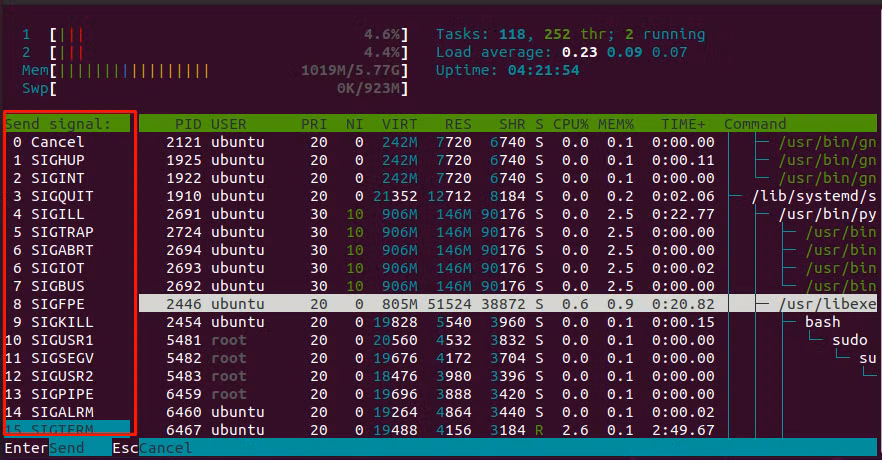882x460 pixels.
Task: Select the SIGSEGV signal
Action: tap(68, 358)
